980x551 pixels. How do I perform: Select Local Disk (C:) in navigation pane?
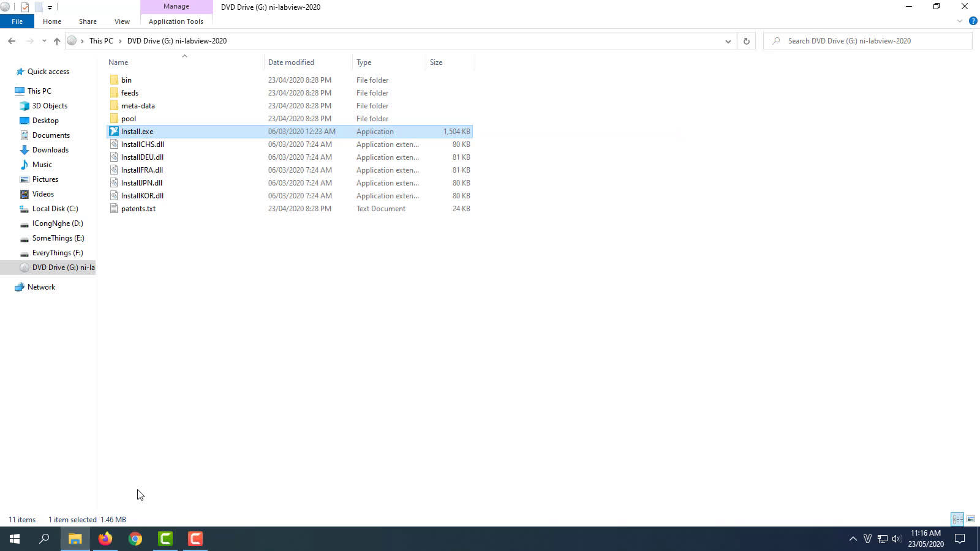(x=55, y=209)
